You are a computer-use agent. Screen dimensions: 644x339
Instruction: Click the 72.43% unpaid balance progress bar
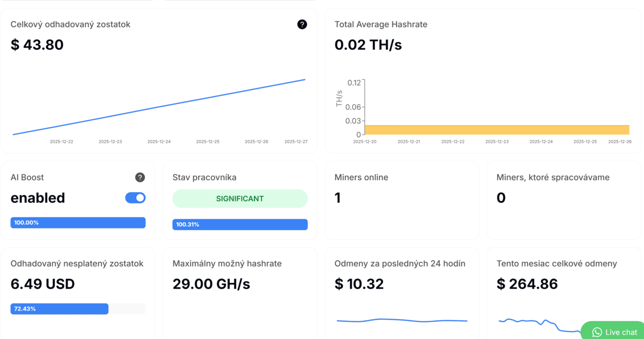pos(60,309)
